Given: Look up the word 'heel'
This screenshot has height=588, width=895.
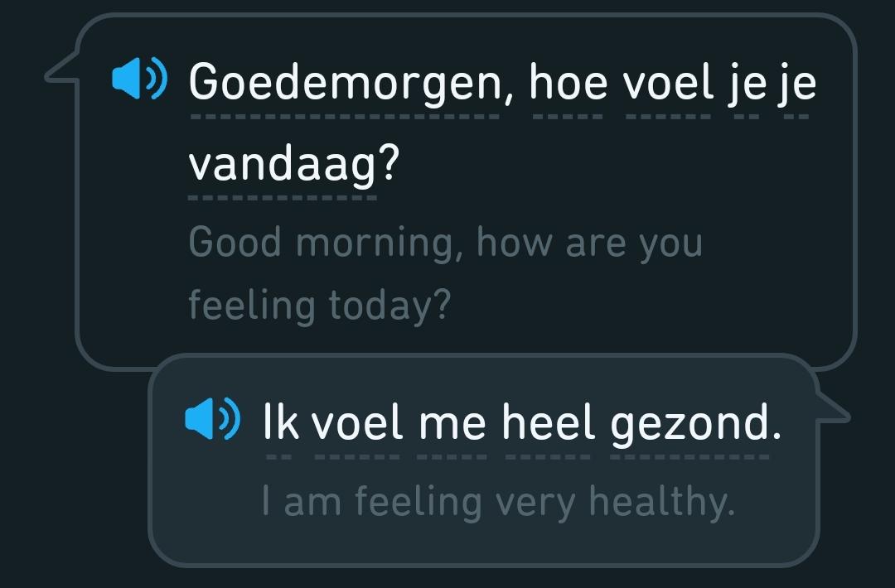Looking at the screenshot, I should pyautogui.click(x=549, y=422).
